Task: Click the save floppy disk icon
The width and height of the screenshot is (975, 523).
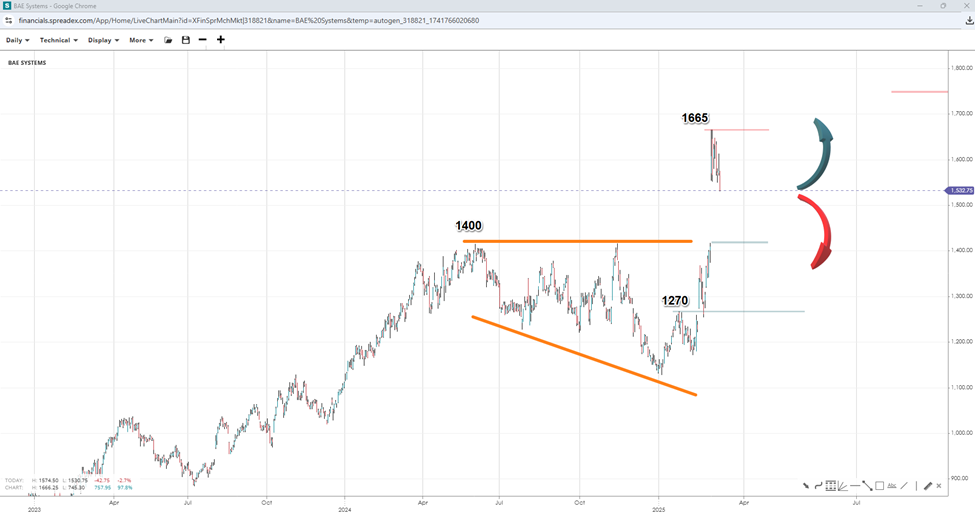Action: [x=185, y=40]
